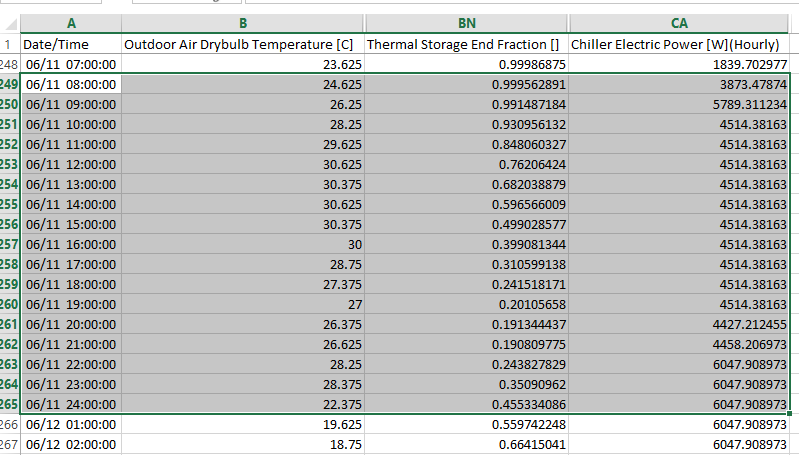Click storage fraction 0.499028577
The width and height of the screenshot is (799, 455).
(467, 225)
